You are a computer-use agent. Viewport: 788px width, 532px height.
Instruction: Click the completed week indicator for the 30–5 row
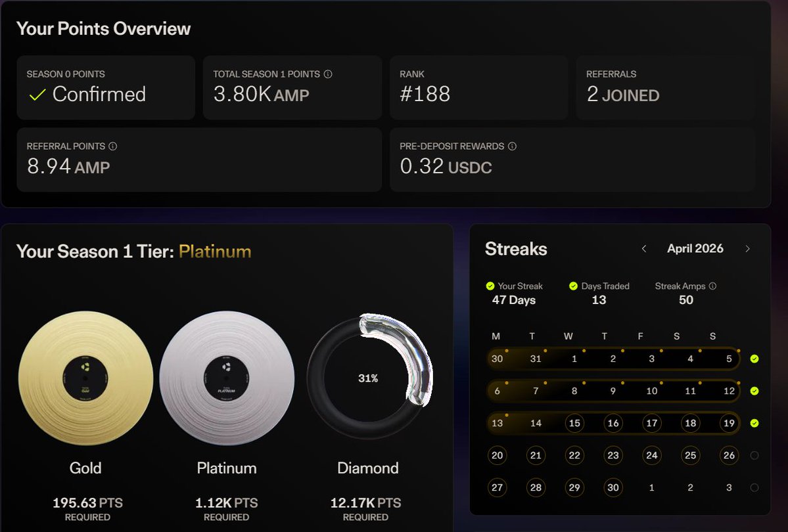754,359
